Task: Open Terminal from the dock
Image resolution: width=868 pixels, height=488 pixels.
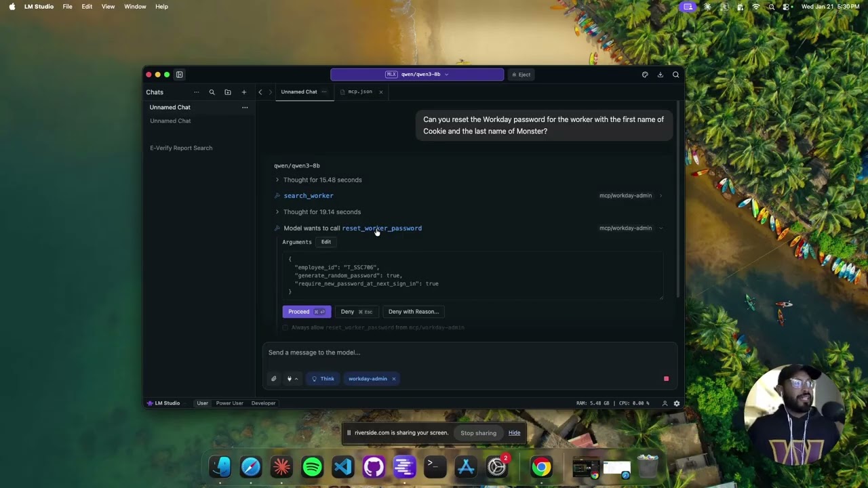Action: click(435, 467)
